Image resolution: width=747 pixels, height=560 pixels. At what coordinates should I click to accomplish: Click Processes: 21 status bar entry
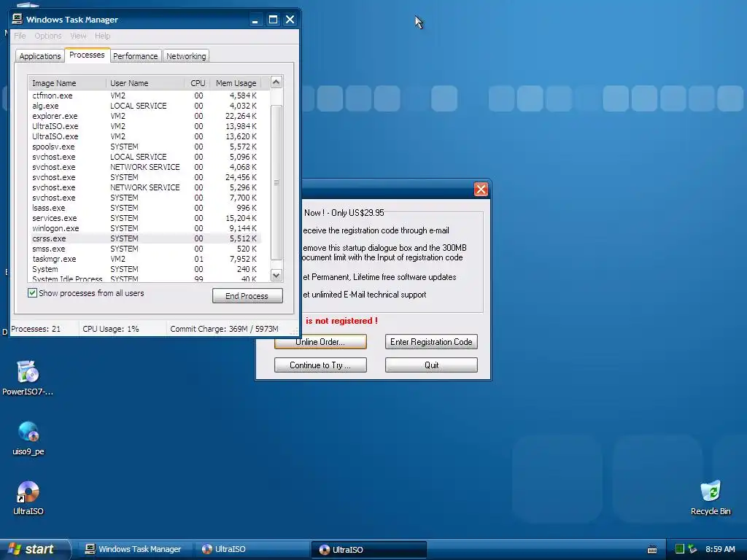[x=36, y=329]
